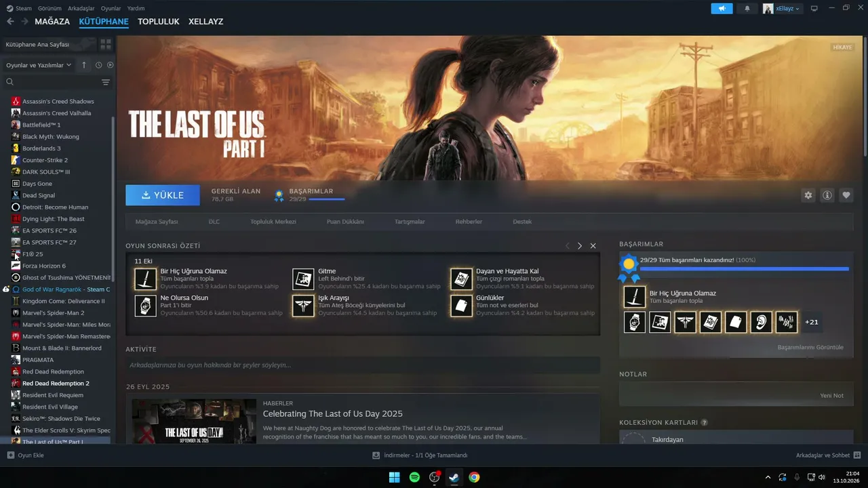
Task: Toggle the ready-to-play filter icon
Action: [x=110, y=65]
